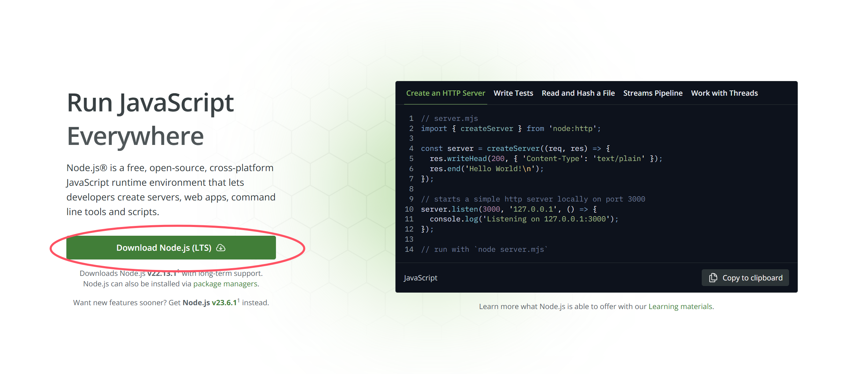
Task: Select the Read and Hash a File tab
Action: coord(578,93)
